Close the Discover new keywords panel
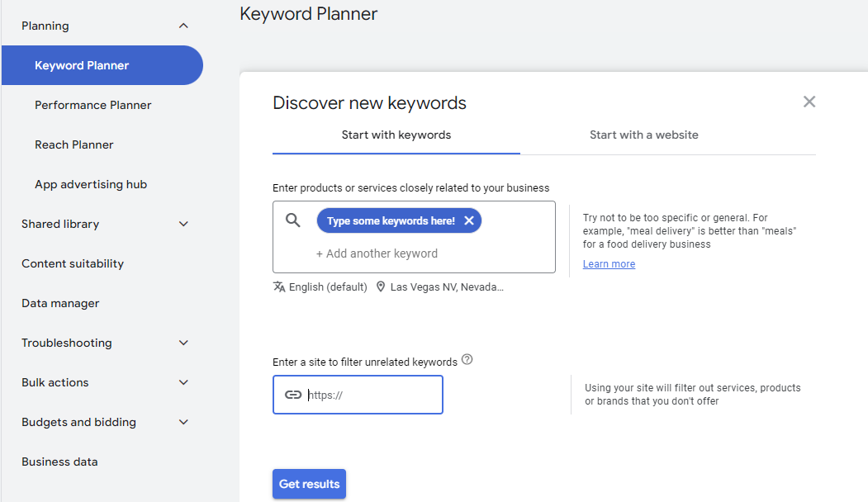Screen dimensions: 868x502 tap(809, 102)
